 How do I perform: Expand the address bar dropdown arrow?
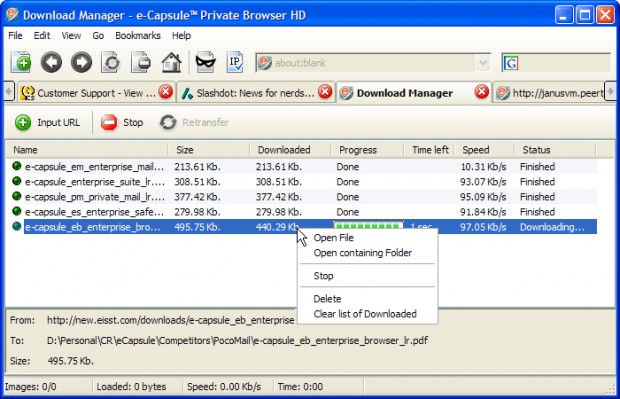pos(483,63)
